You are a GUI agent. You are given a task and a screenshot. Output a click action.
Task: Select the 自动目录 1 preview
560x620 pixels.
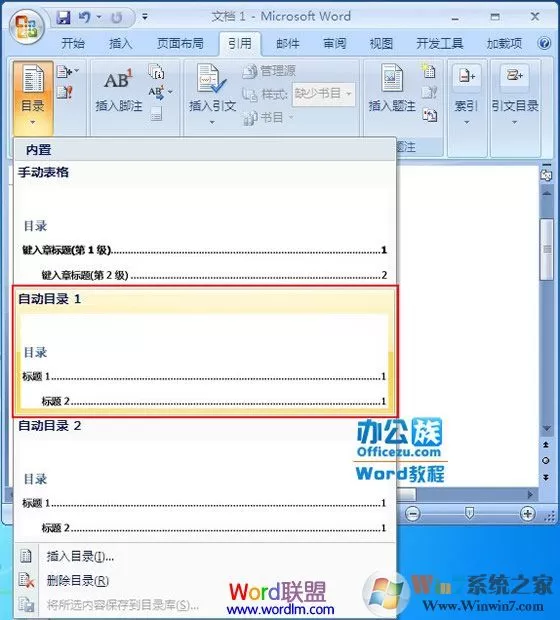click(x=205, y=351)
